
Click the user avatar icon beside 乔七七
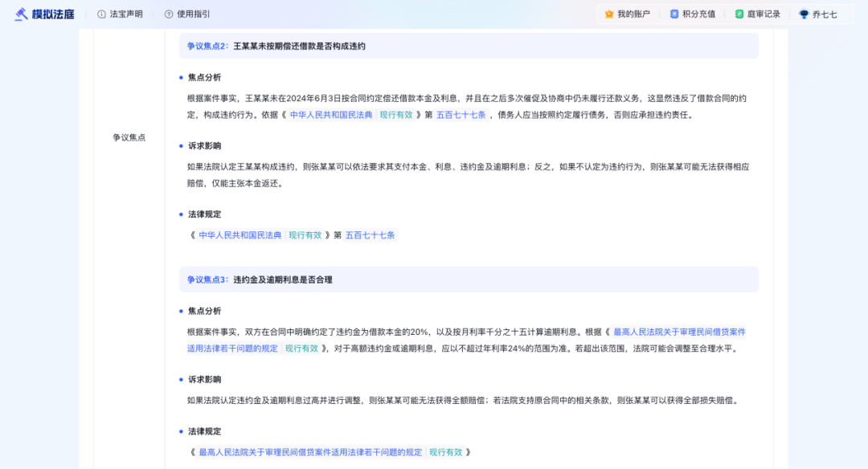click(x=804, y=14)
